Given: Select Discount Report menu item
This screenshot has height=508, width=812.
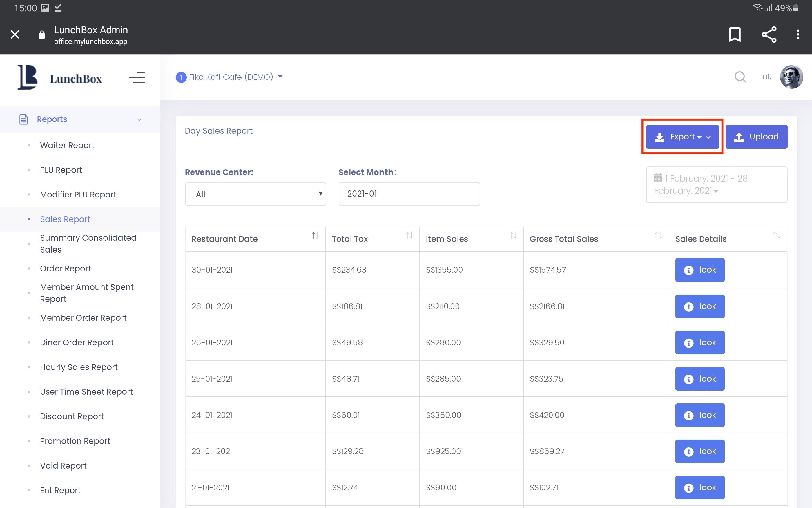Looking at the screenshot, I should coord(72,416).
